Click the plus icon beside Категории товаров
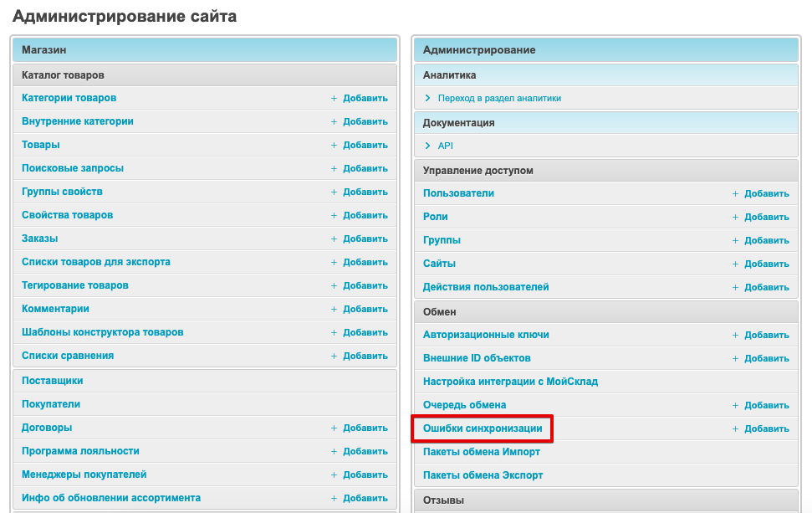Image resolution: width=812 pixels, height=513 pixels. point(334,98)
